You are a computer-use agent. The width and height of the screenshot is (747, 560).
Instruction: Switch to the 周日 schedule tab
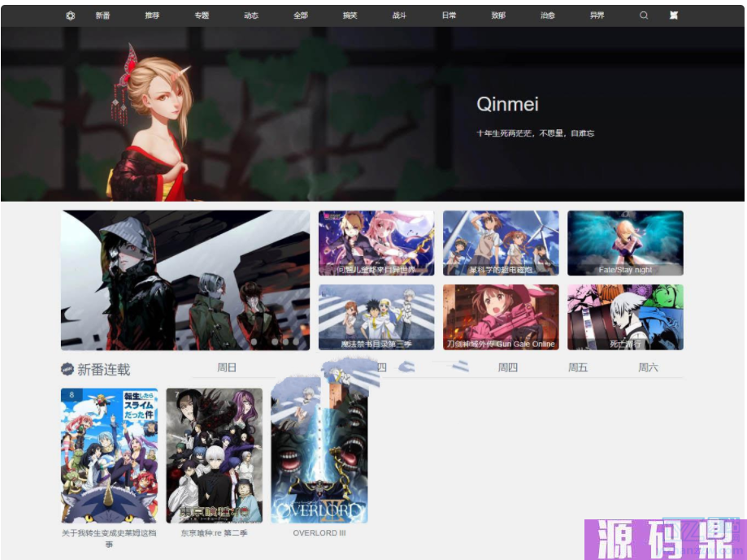coord(227,367)
